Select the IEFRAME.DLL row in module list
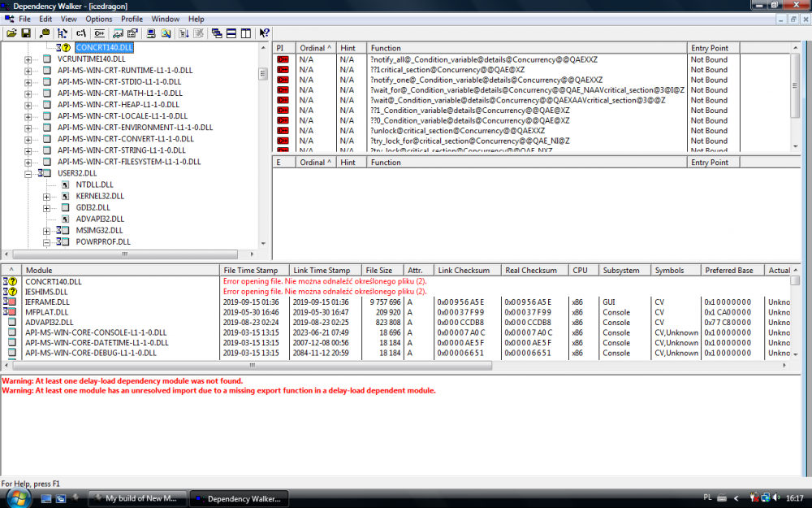 coord(47,302)
